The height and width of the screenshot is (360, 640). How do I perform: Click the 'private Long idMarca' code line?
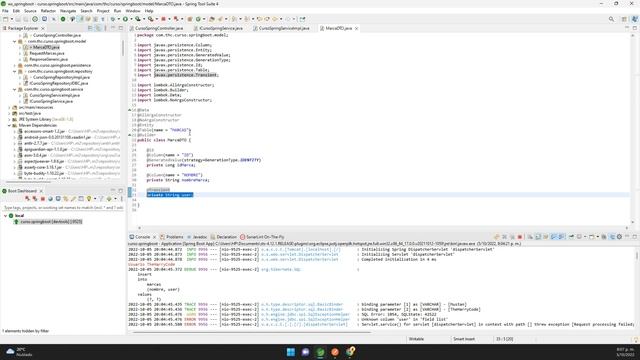point(171,165)
